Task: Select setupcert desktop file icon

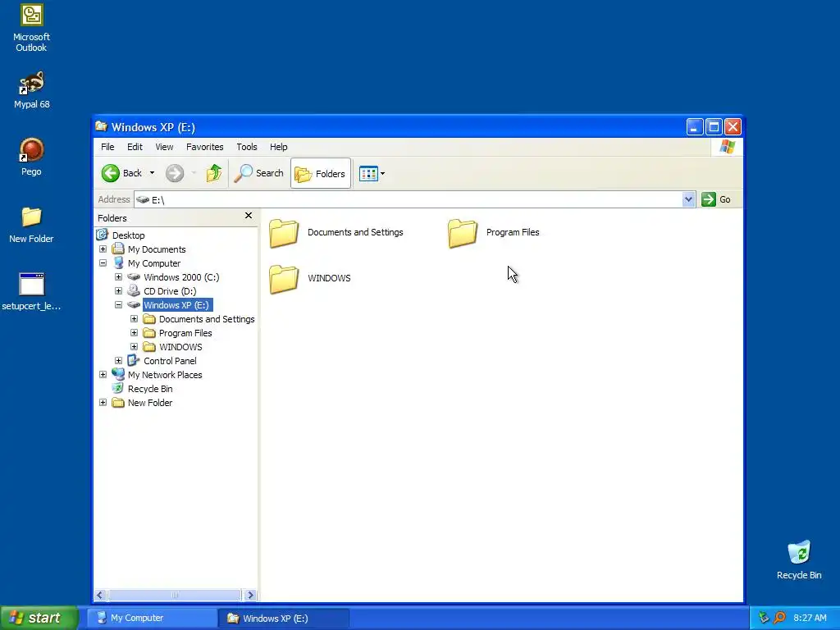Action: (31, 292)
